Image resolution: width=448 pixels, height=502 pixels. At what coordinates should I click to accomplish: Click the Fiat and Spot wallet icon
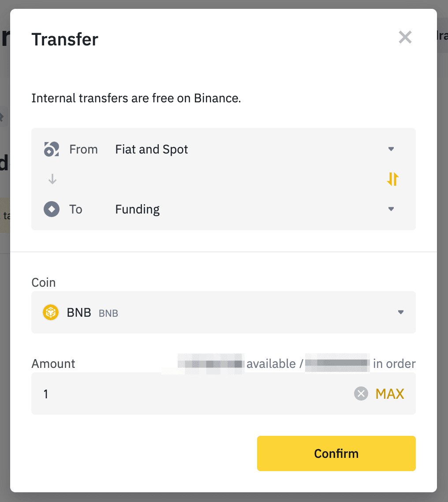click(x=51, y=149)
